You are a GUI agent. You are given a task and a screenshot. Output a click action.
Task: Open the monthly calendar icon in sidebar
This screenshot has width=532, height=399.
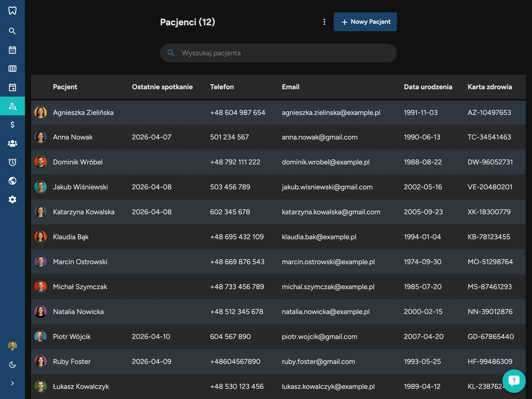click(12, 50)
